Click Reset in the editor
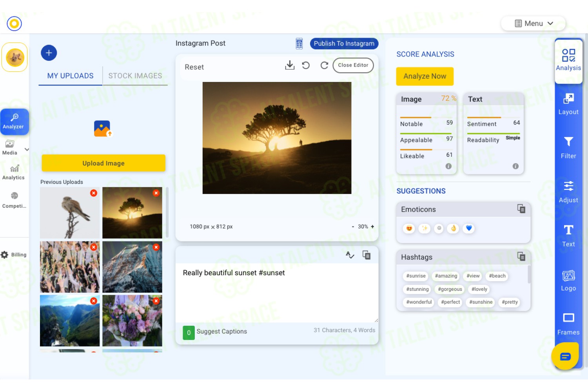This screenshot has width=588, height=392. click(x=194, y=67)
